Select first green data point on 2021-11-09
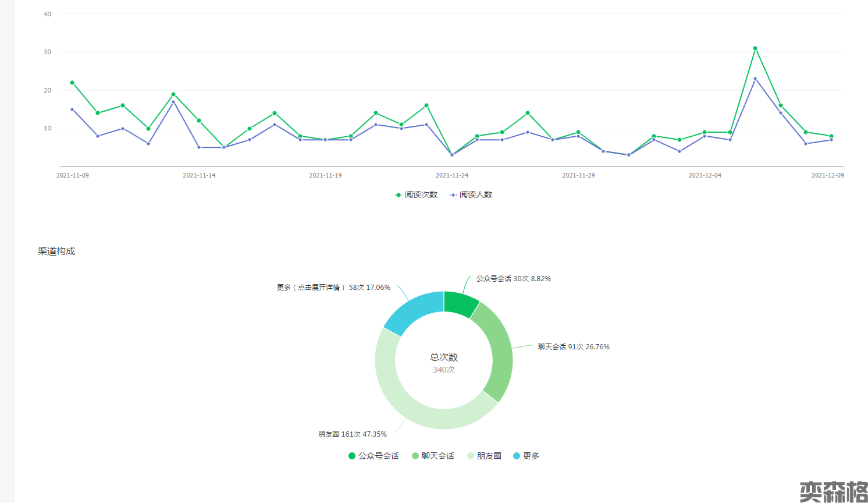The height and width of the screenshot is (503, 868). (x=72, y=83)
